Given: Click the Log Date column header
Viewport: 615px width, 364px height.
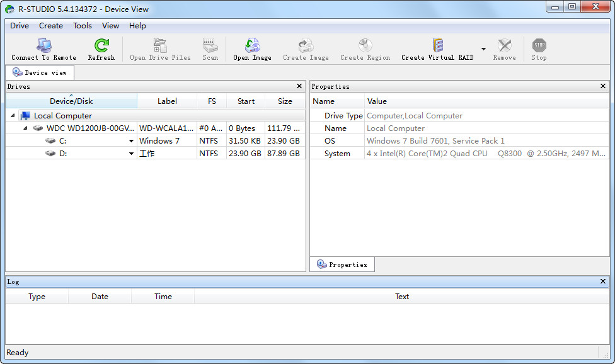Looking at the screenshot, I should tap(100, 296).
